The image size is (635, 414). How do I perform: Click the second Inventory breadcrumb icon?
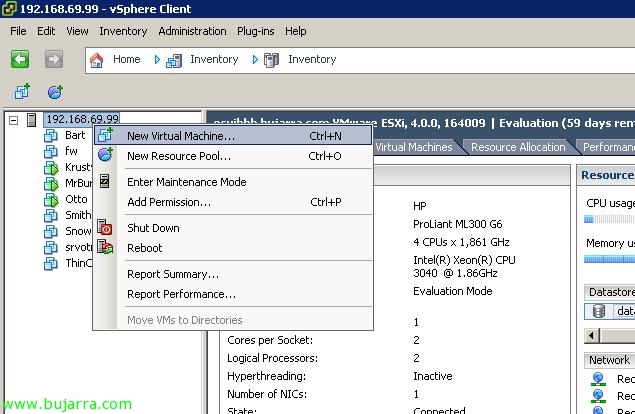[x=271, y=60]
